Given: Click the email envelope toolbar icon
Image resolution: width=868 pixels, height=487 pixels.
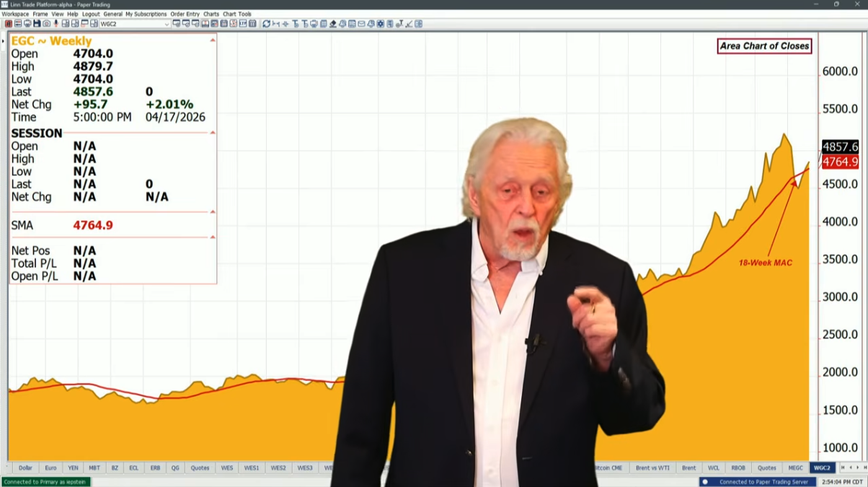Looking at the screenshot, I should (x=361, y=24).
